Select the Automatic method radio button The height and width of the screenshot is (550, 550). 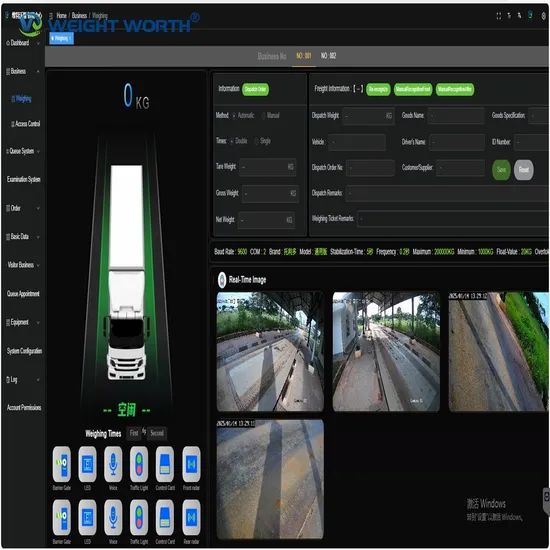[x=234, y=115]
